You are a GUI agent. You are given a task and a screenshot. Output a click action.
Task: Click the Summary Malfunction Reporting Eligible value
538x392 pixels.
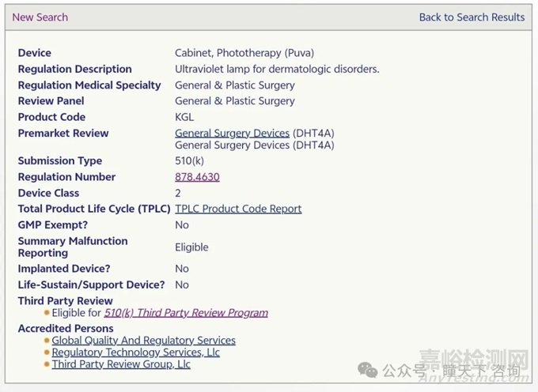click(191, 247)
